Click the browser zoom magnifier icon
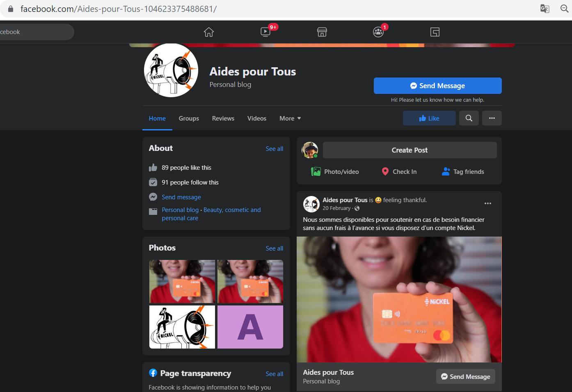The width and height of the screenshot is (572, 392). 565,9
